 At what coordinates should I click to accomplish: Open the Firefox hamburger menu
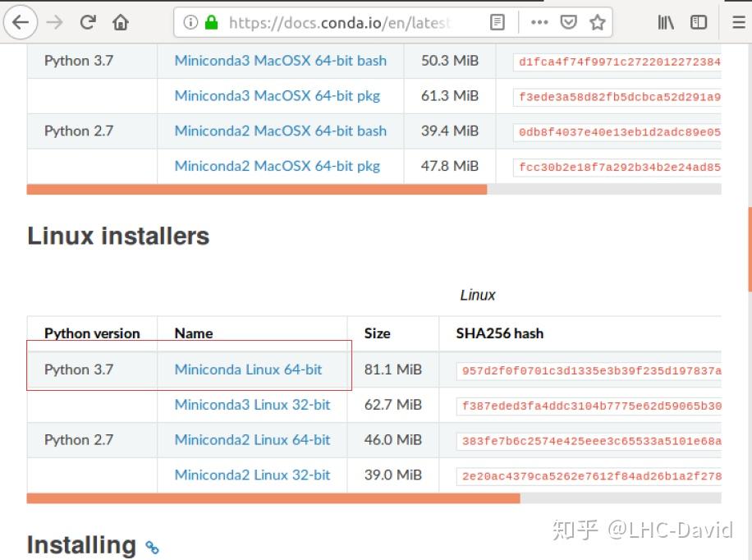coord(736,22)
